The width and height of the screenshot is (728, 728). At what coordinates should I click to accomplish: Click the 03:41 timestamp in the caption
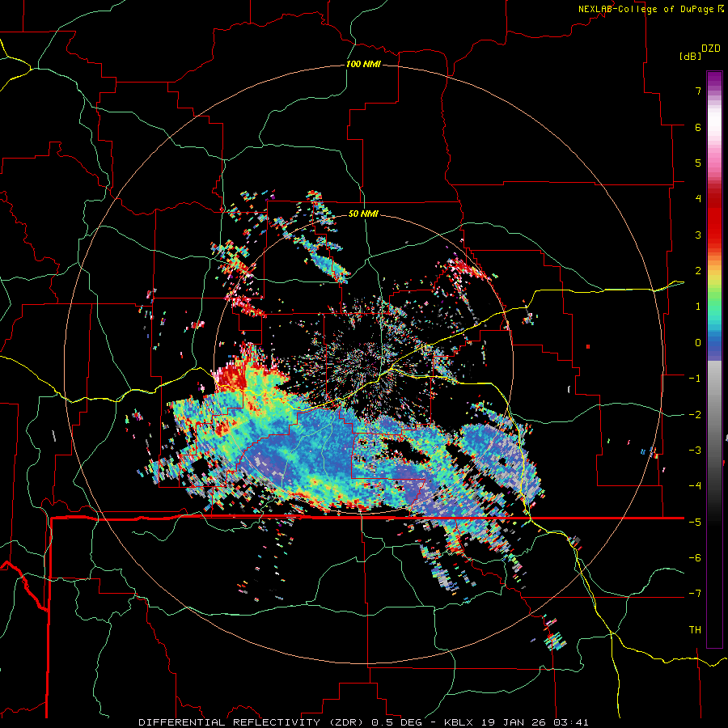(570, 722)
